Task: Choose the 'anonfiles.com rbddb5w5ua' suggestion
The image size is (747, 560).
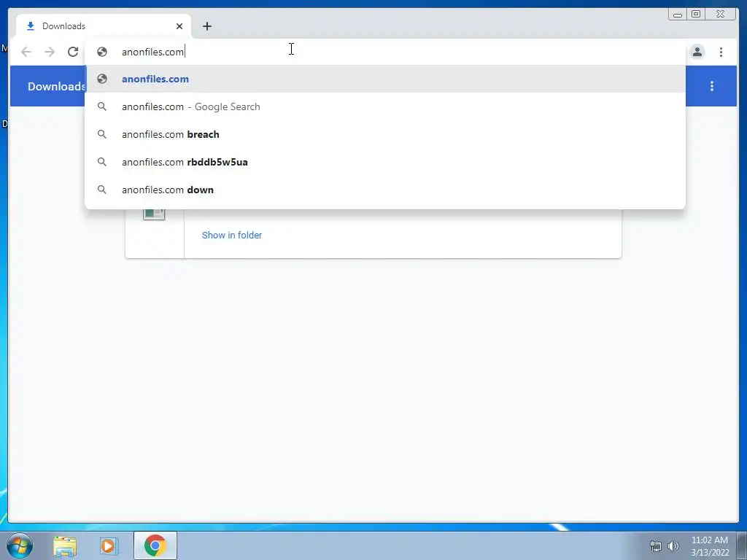Action: point(385,162)
